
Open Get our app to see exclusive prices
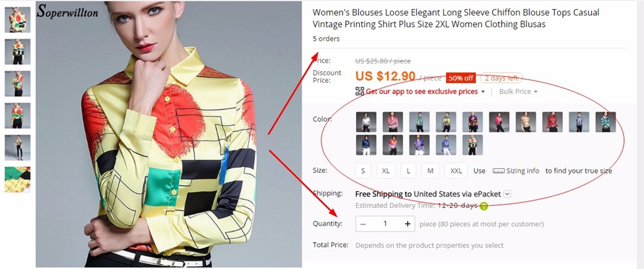pyautogui.click(x=422, y=92)
